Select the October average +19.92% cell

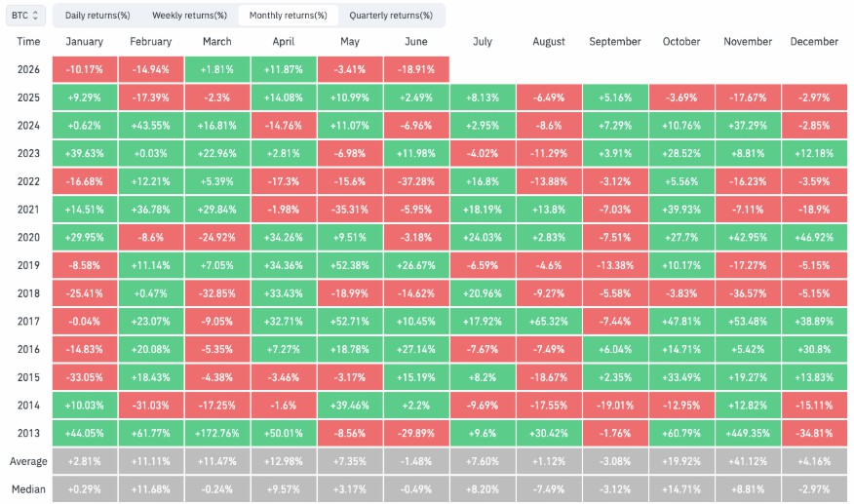tap(681, 461)
